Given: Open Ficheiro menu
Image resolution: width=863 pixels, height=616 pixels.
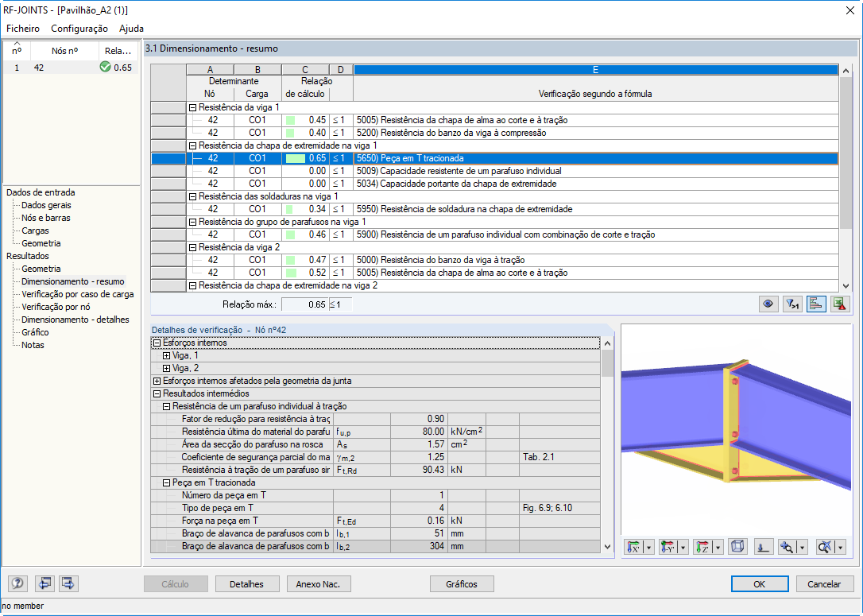Looking at the screenshot, I should tap(23, 28).
